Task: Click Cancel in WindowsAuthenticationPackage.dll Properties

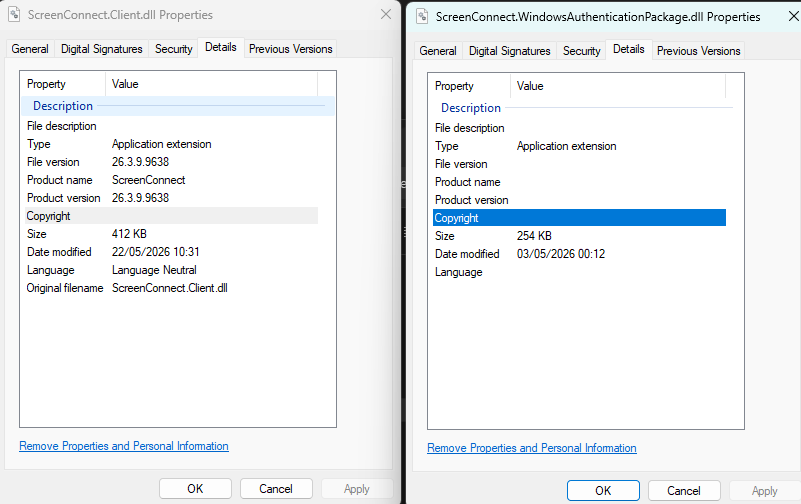Action: pos(684,491)
